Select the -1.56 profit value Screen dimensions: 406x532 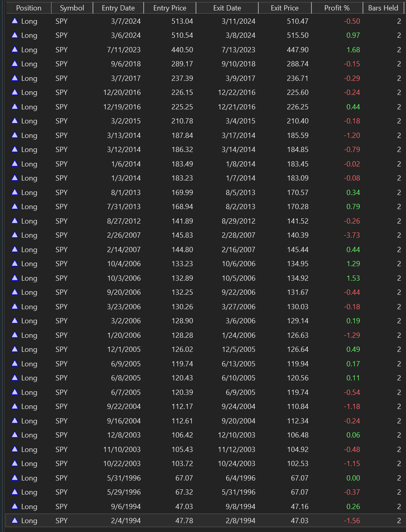[x=352, y=521]
